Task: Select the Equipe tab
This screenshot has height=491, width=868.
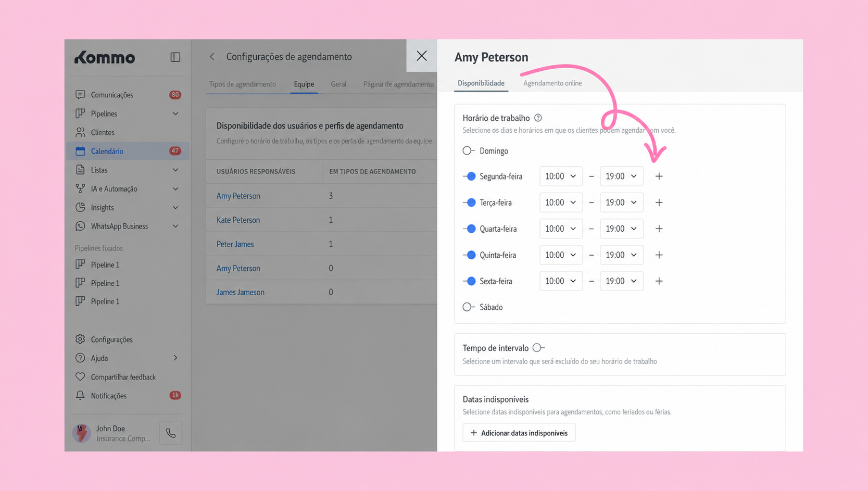Action: point(304,84)
